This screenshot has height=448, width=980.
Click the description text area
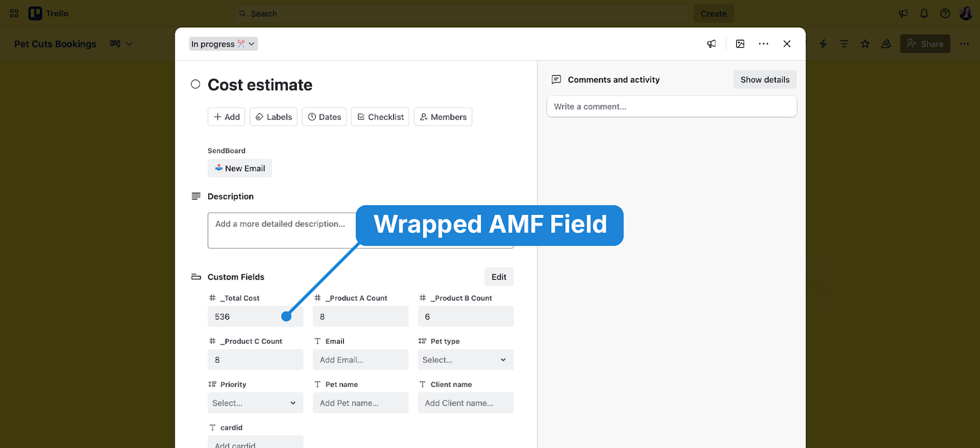361,230
